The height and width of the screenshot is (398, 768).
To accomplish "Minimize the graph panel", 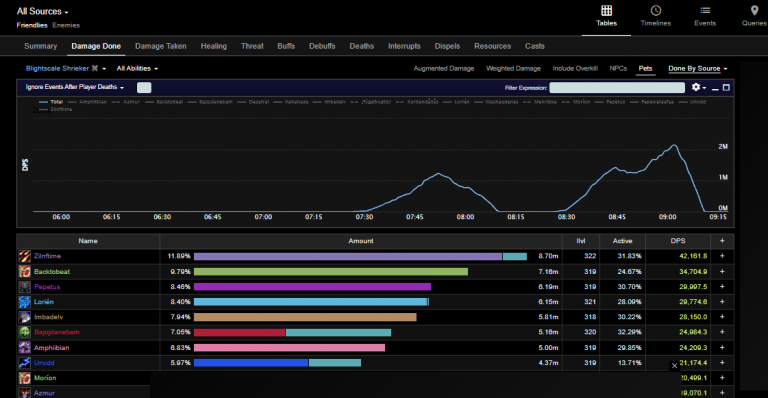I will pos(715,88).
